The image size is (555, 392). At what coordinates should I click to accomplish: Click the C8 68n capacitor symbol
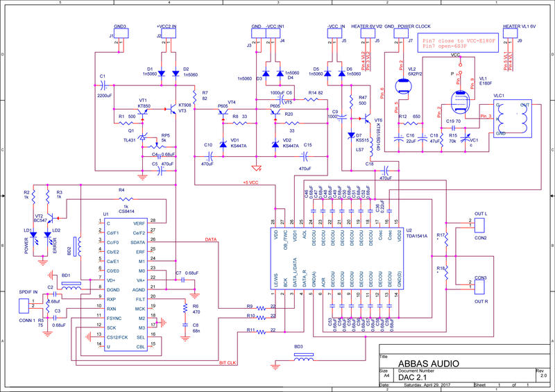pyautogui.click(x=185, y=325)
